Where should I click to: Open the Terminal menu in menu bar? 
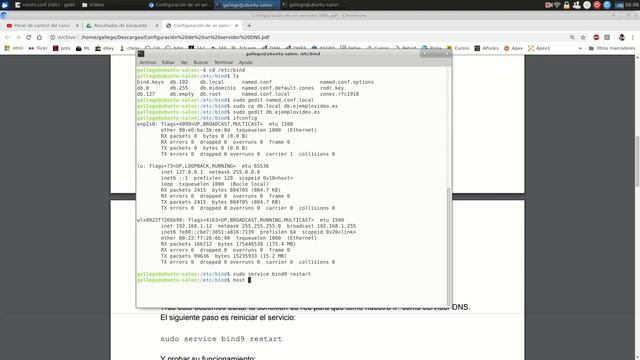point(223,62)
